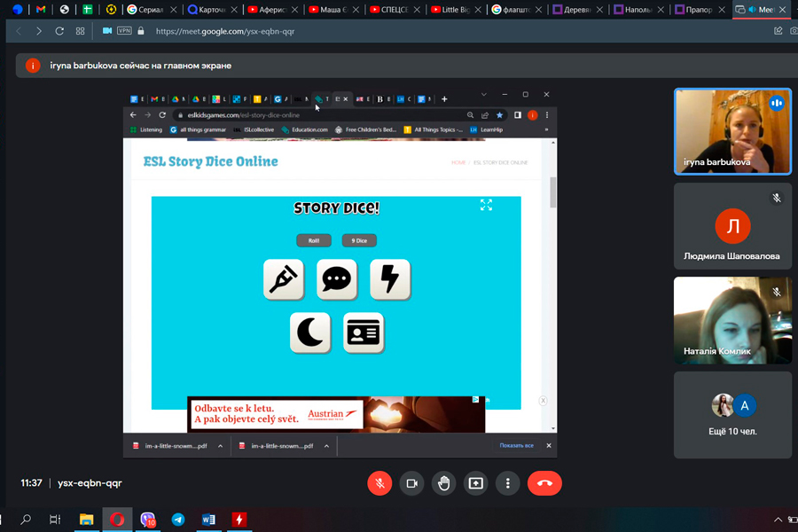Viewport: 798px width, 532px height.
Task: Switch to the Little Big YouTube tab
Action: click(454, 10)
